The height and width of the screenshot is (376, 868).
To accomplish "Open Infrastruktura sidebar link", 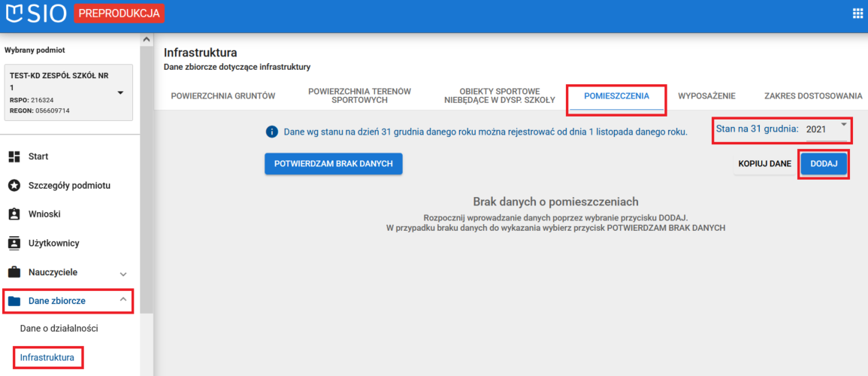I will (47, 358).
